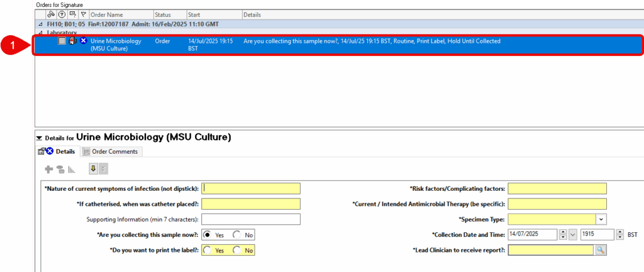Select Yes for collecting this sample now

pyautogui.click(x=207, y=235)
